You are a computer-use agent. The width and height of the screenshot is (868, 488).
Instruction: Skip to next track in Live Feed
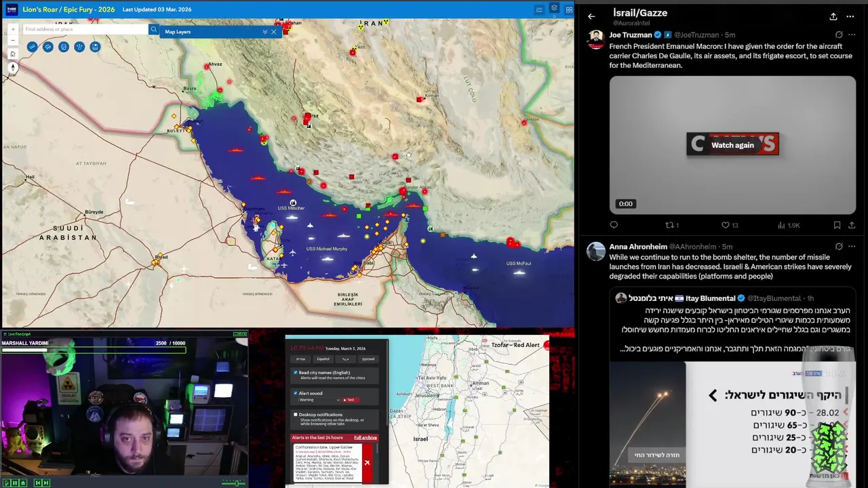tap(46, 483)
